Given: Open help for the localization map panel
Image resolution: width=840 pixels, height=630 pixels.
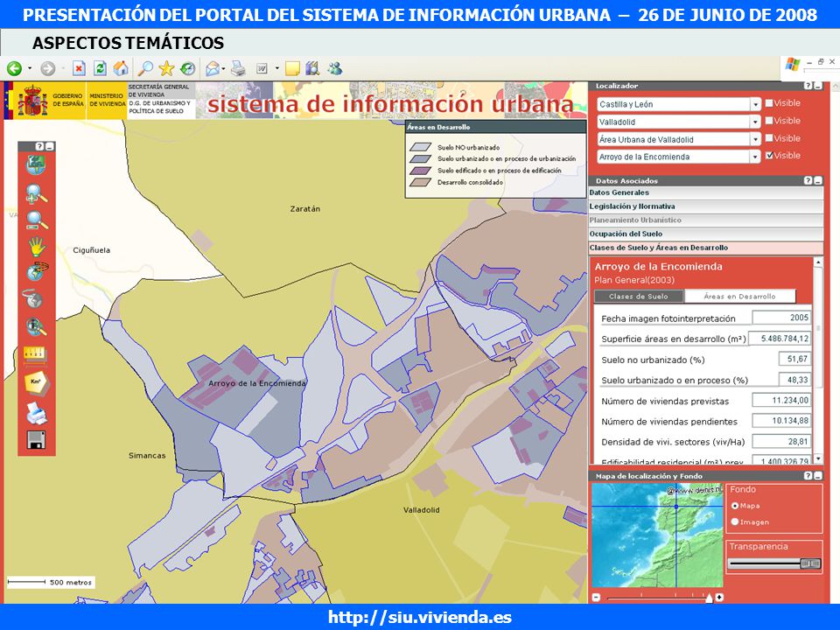Looking at the screenshot, I should coord(808,476).
